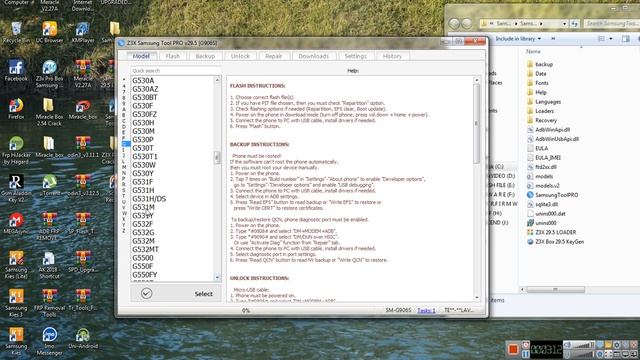The width and height of the screenshot is (640, 360).
Task: Select Z3X 29.5 LOADER file in Explorer
Action: 552,232
